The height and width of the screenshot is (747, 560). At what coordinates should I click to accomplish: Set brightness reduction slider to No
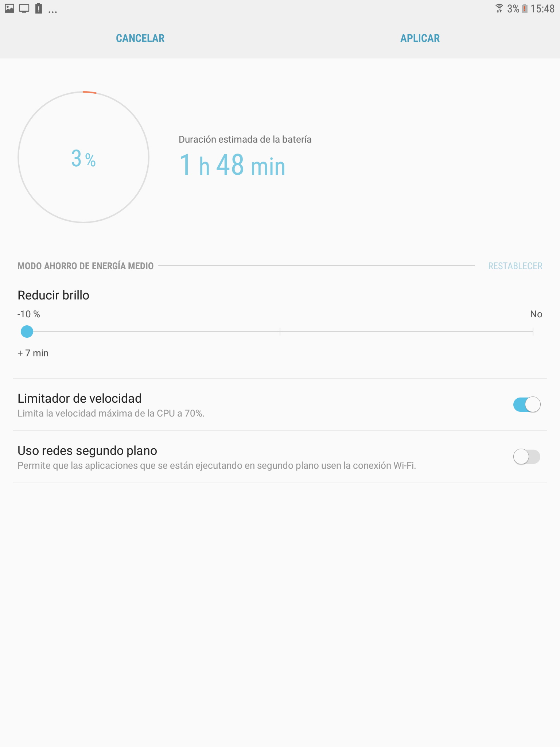(x=533, y=332)
